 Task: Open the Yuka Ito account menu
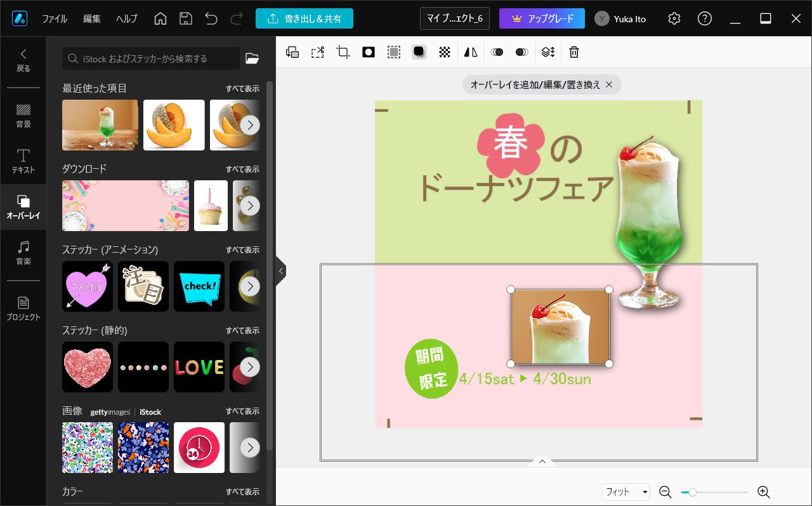(x=620, y=18)
